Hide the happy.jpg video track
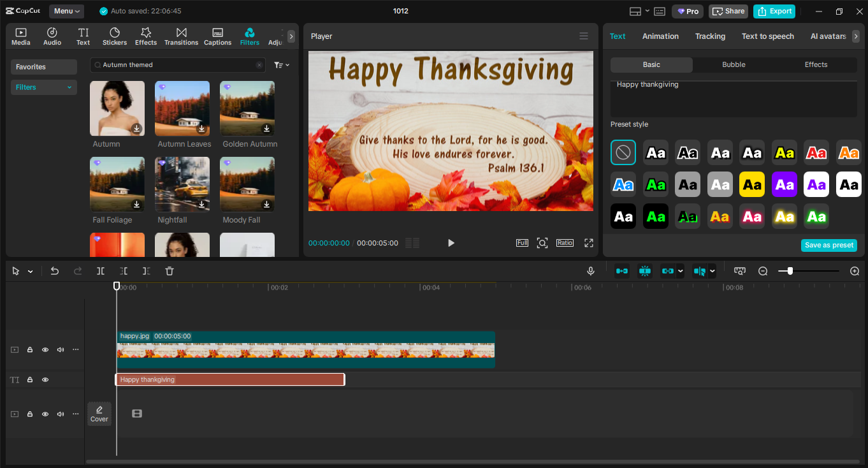The image size is (868, 468). (x=45, y=349)
